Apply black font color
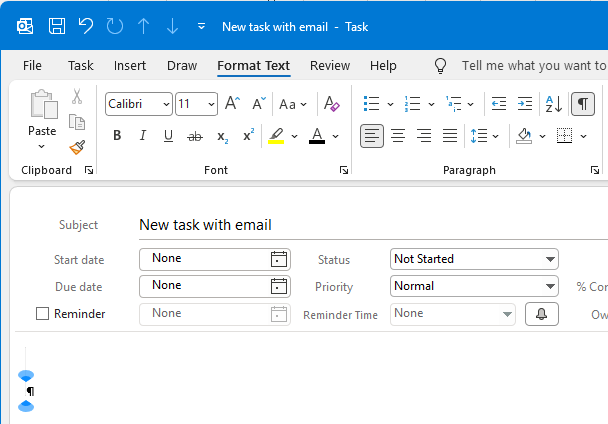This screenshot has width=608, height=424. [317, 136]
